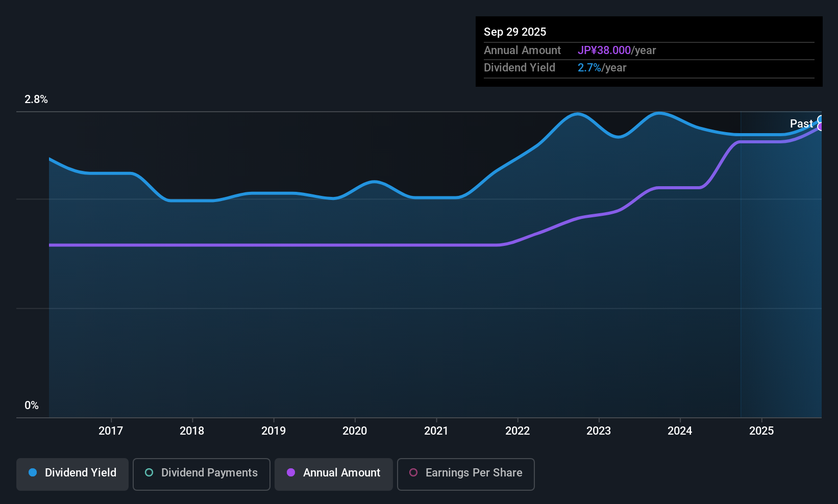Viewport: 838px width, 504px height.
Task: Toggle the Dividend Yield legend button
Action: click(72, 473)
